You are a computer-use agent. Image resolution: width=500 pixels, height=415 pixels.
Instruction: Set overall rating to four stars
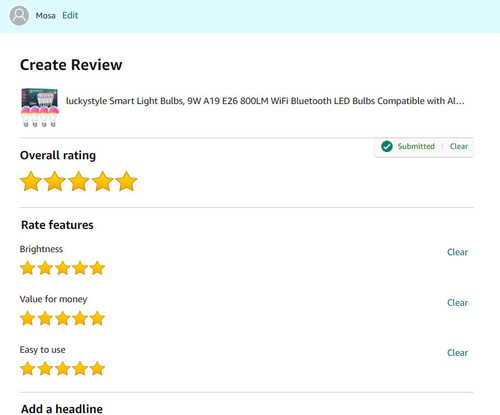tap(103, 181)
